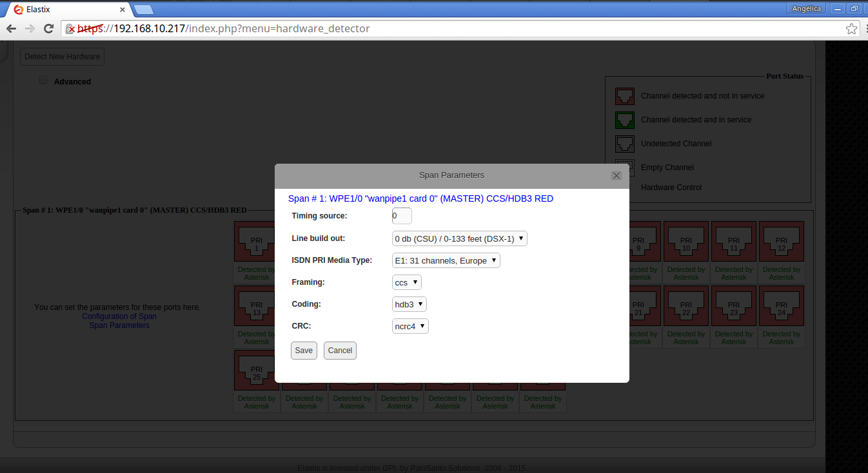Image resolution: width=868 pixels, height=473 pixels.
Task: Enable the Advanced checkbox
Action: point(43,81)
